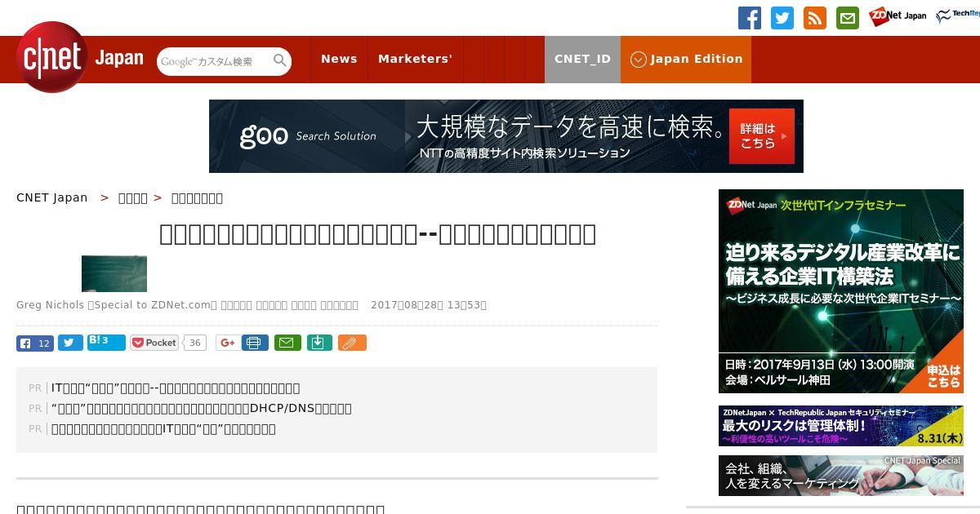Open the 8.31 security seminar banner
Image resolution: width=980 pixels, height=514 pixels.
click(841, 426)
